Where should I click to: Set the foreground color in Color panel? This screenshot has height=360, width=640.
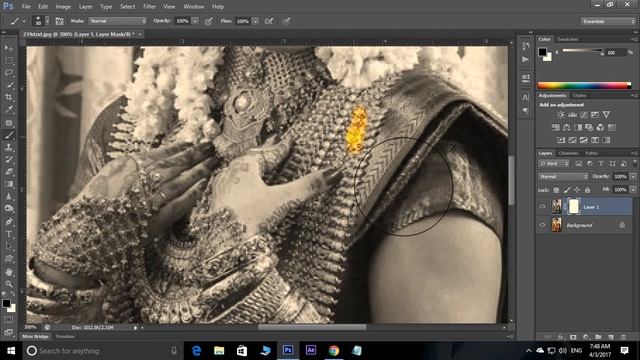coord(542,52)
